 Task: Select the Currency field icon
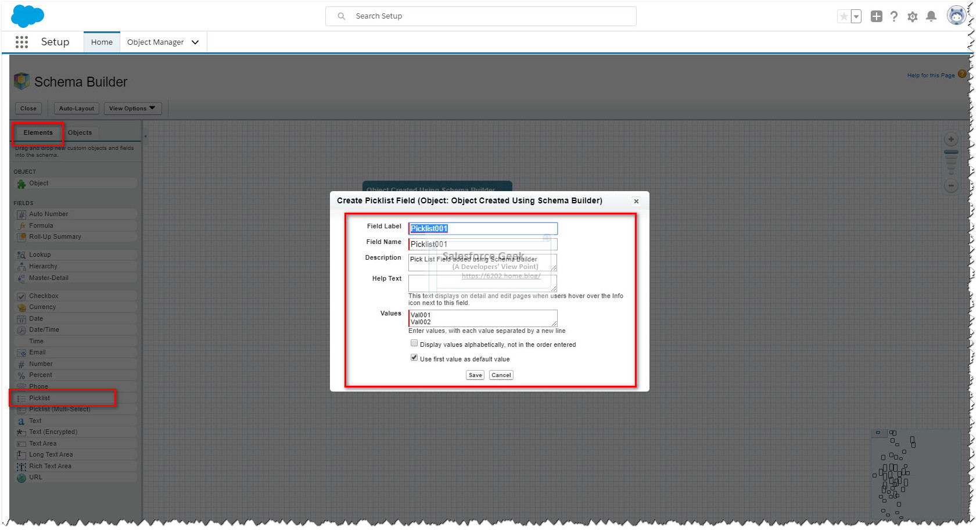[21, 307]
